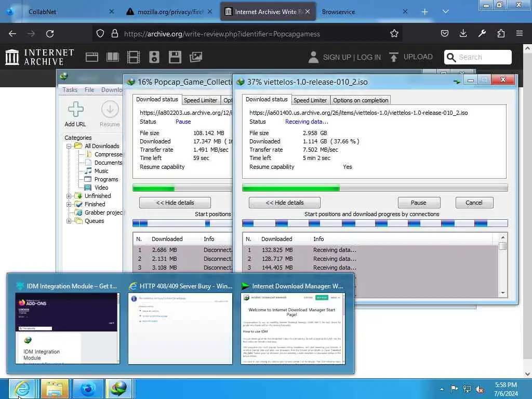Viewport: 532px width, 399px height.
Task: Click the site security padlock icon
Action: click(115, 34)
